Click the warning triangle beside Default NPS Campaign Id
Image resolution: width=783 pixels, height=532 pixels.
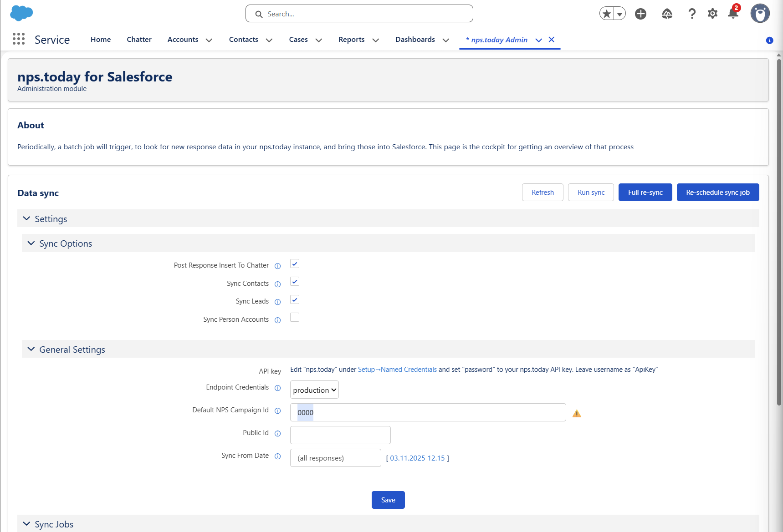(577, 413)
